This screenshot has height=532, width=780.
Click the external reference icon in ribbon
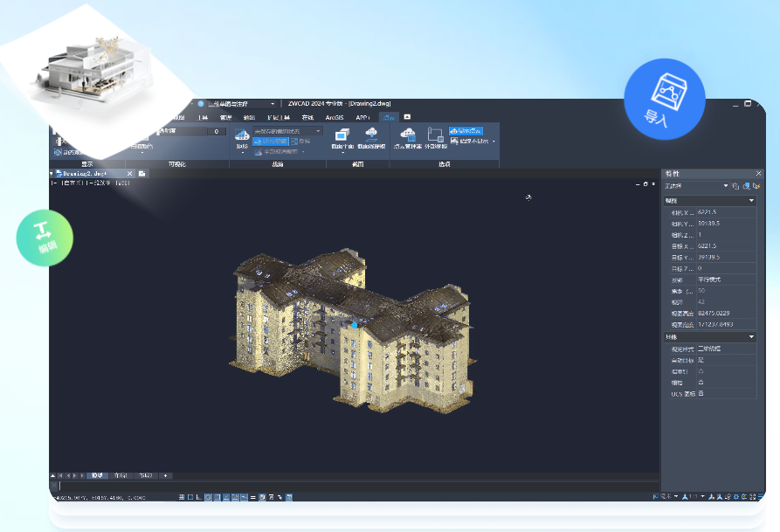(436, 138)
